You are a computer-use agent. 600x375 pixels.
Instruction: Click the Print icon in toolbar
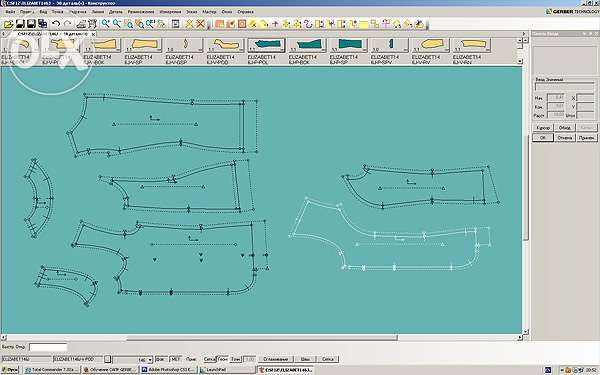pyautogui.click(x=81, y=24)
